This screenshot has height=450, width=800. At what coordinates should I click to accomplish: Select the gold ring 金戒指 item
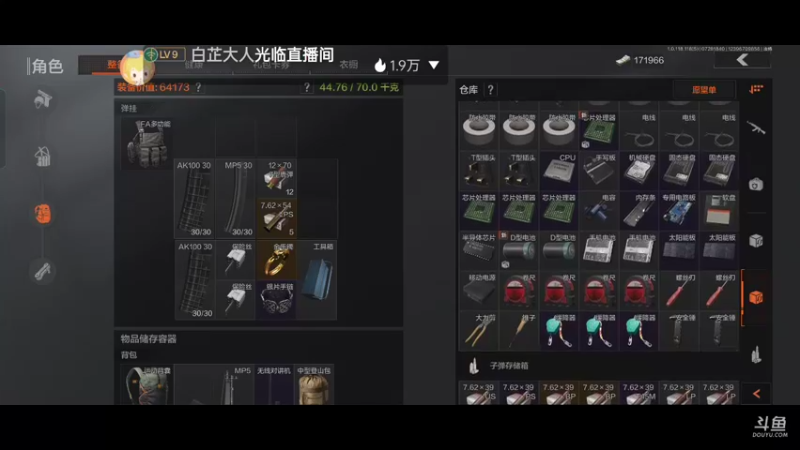[x=277, y=260]
